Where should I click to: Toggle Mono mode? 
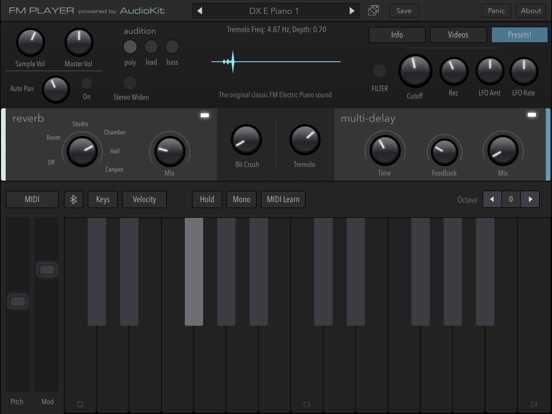tap(241, 199)
